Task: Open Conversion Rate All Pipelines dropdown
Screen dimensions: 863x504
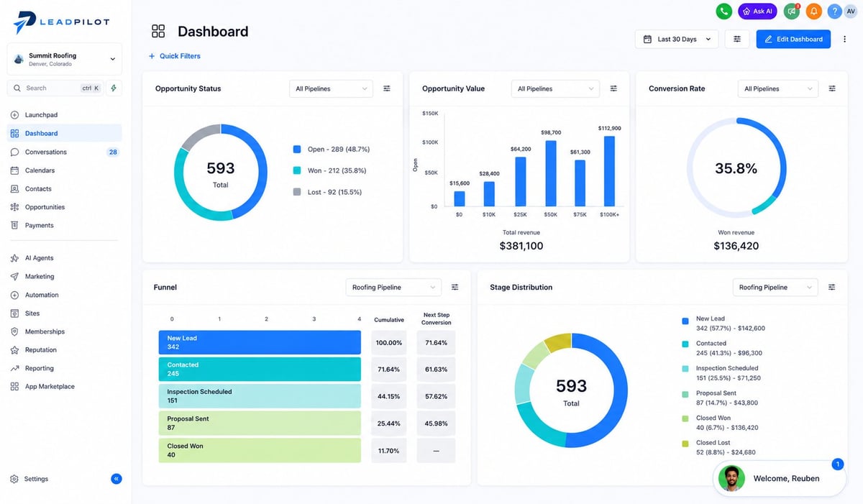Action: 778,88
